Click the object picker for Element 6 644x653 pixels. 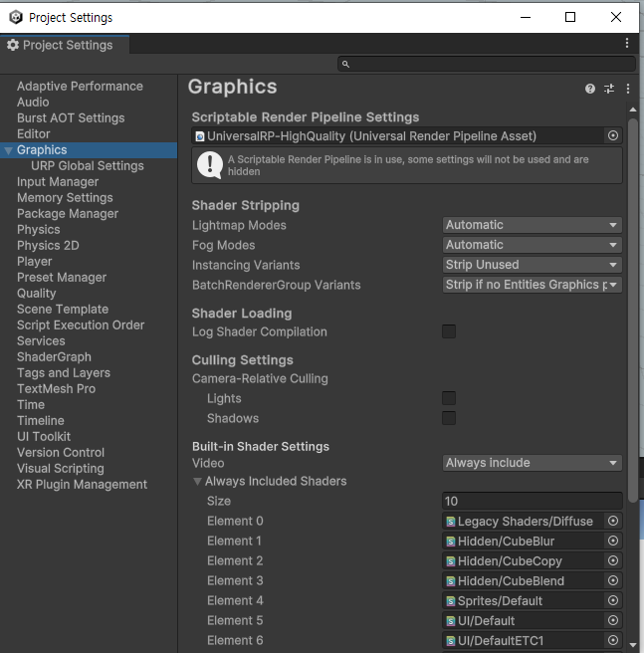[x=613, y=640]
